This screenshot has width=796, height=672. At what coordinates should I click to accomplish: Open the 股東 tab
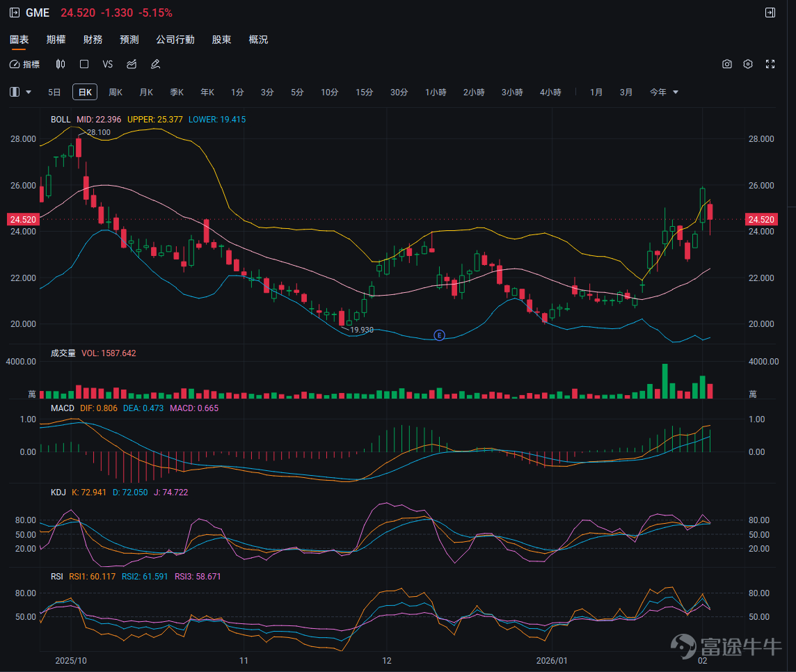pyautogui.click(x=221, y=40)
